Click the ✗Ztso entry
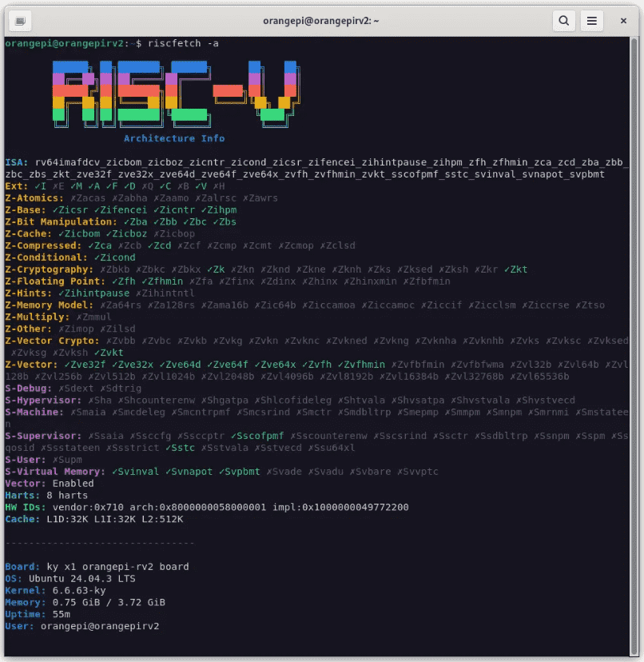 tap(590, 305)
